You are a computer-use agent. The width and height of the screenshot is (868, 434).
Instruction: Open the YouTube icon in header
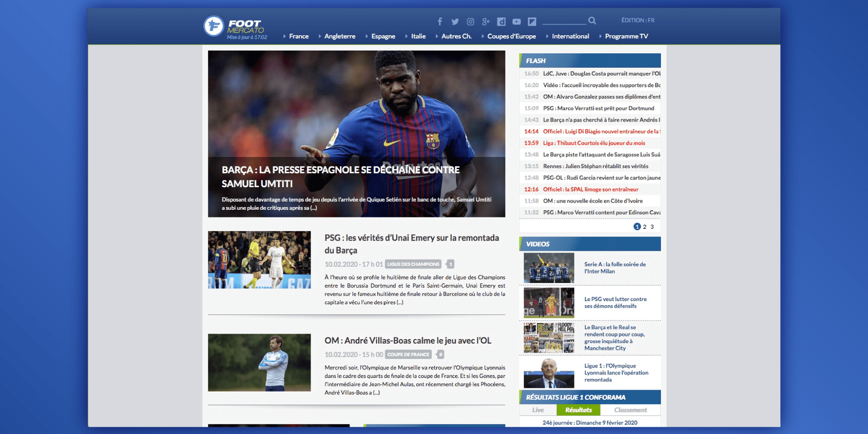[517, 21]
